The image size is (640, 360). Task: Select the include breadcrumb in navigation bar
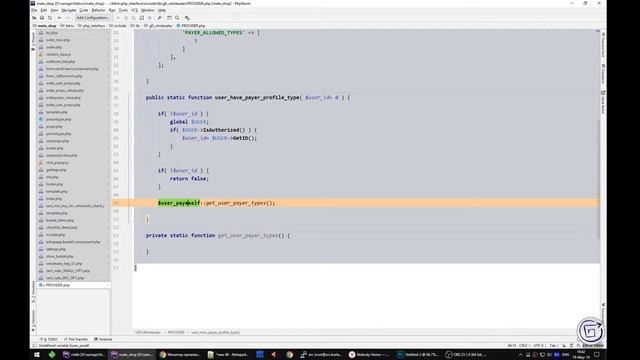tap(118, 26)
